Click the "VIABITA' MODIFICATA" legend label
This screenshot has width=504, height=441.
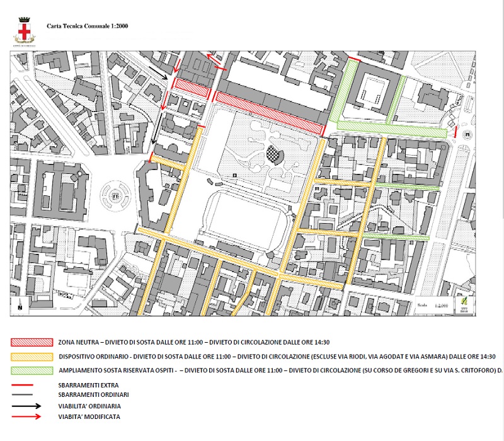click(x=89, y=416)
